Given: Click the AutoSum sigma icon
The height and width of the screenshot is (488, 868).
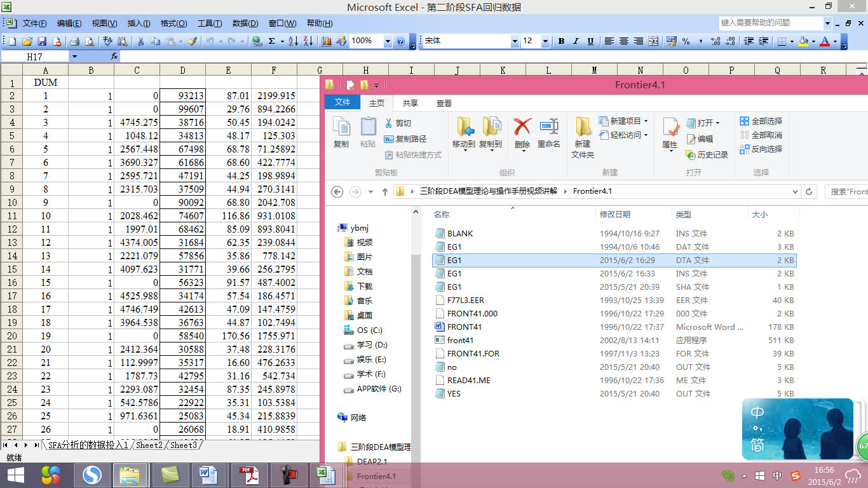Looking at the screenshot, I should coord(272,41).
